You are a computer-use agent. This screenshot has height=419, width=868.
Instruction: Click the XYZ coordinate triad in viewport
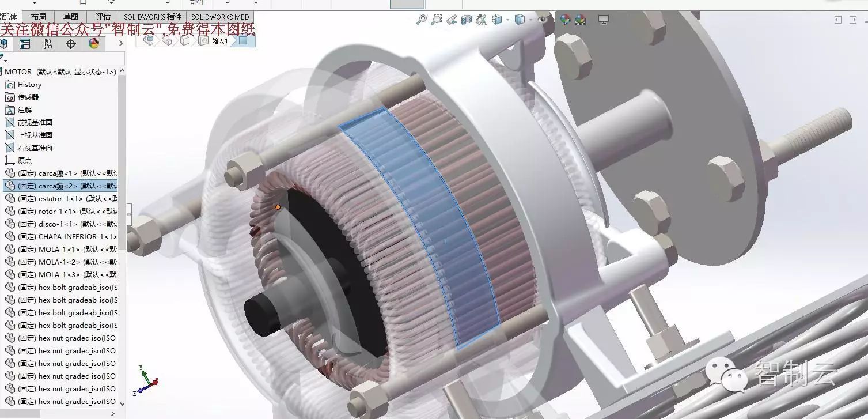(146, 380)
